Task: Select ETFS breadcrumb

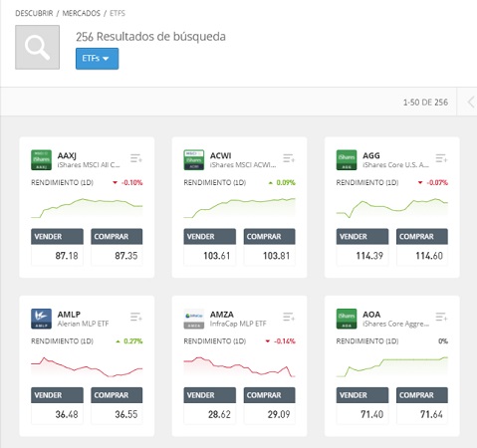Action: point(118,13)
